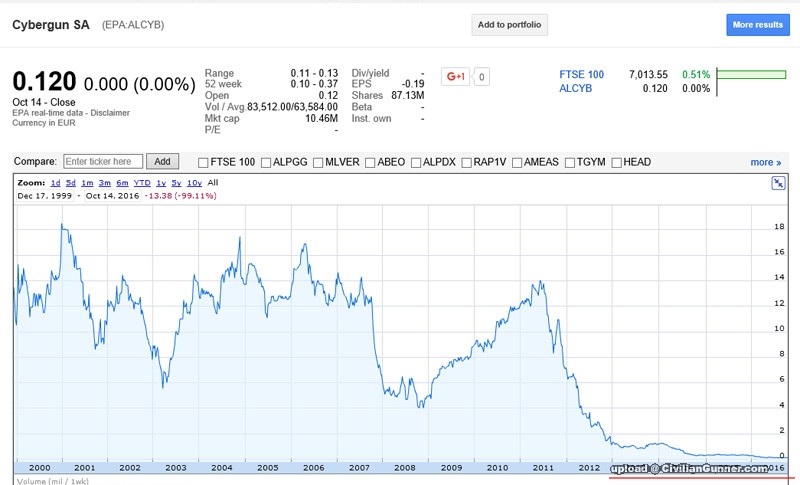Click the Google +1 share button
This screenshot has height=485, width=800.
click(456, 76)
